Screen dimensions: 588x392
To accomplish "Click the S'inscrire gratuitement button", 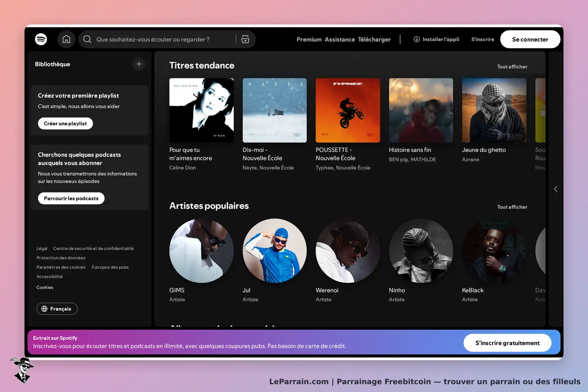I will click(x=507, y=343).
